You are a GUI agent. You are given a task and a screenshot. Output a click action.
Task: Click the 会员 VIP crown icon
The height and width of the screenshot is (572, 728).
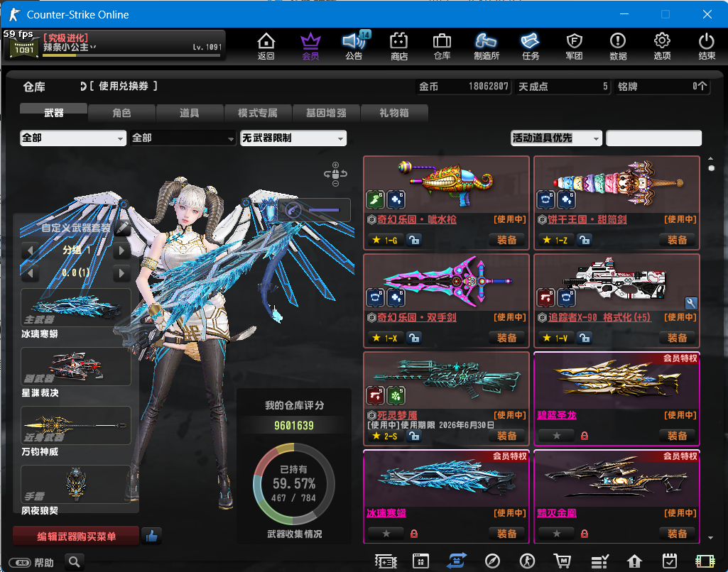point(310,45)
